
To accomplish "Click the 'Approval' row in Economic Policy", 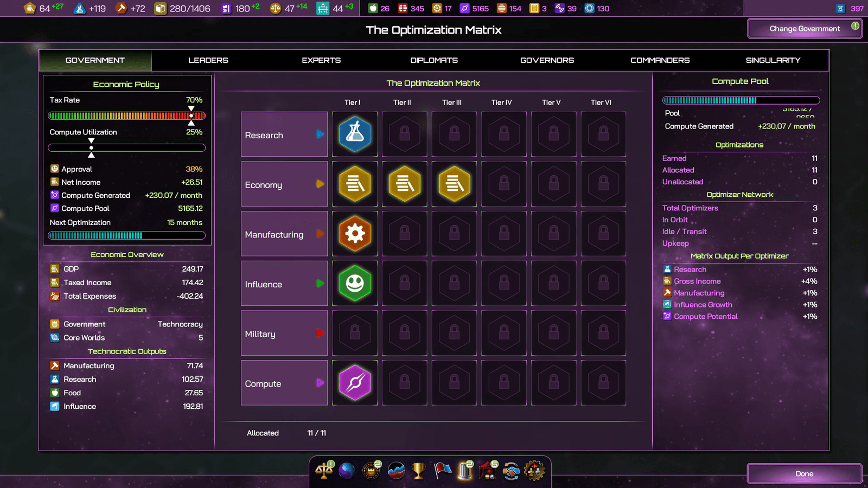I will pos(127,169).
